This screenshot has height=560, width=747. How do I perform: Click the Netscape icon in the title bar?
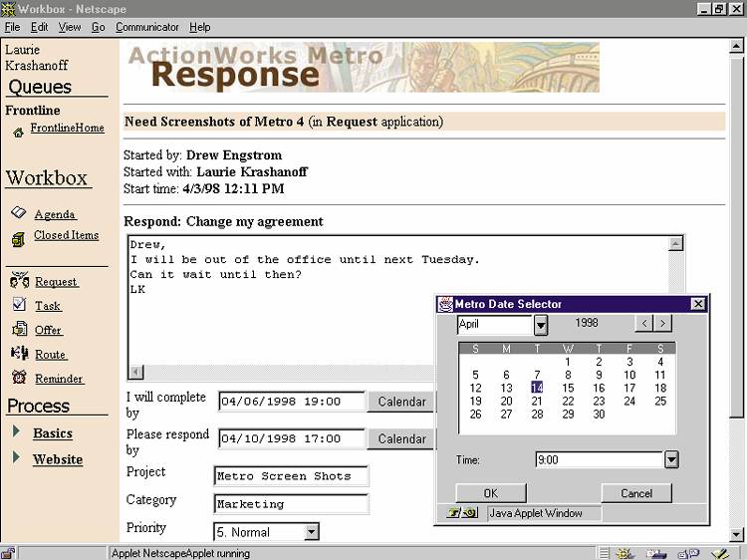[x=8, y=9]
